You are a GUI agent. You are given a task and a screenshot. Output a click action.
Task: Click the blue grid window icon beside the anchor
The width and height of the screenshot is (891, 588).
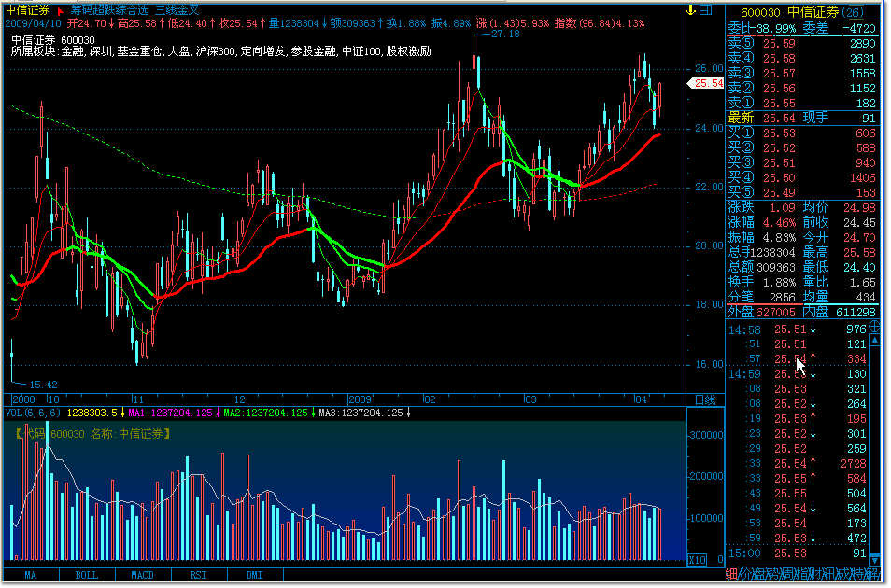click(706, 9)
